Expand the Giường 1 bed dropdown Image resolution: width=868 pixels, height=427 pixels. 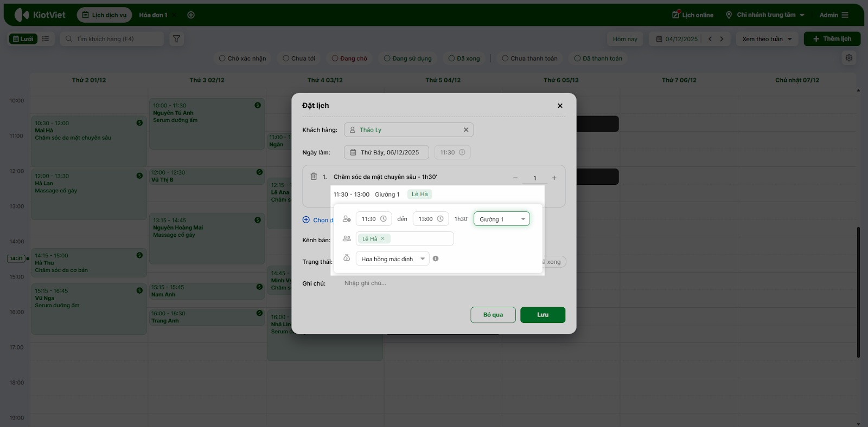click(x=502, y=219)
